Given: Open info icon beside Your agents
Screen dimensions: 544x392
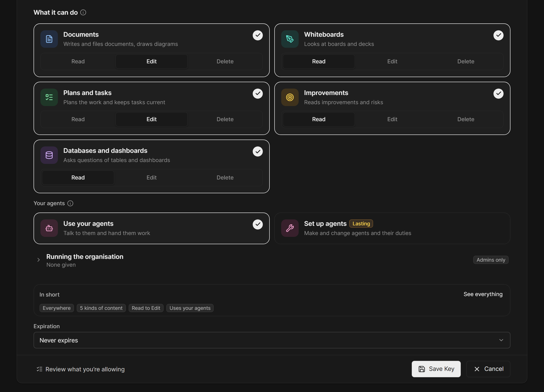Looking at the screenshot, I should (70, 203).
